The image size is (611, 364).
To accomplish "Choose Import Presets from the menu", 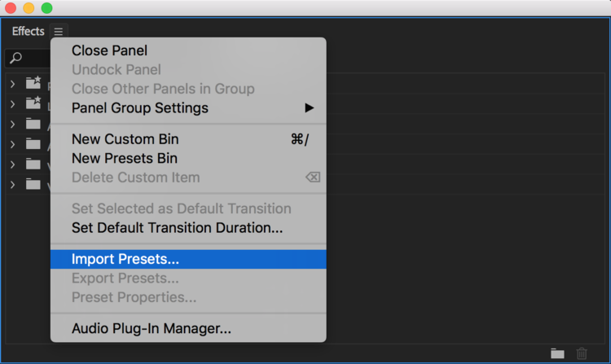I will click(x=125, y=259).
